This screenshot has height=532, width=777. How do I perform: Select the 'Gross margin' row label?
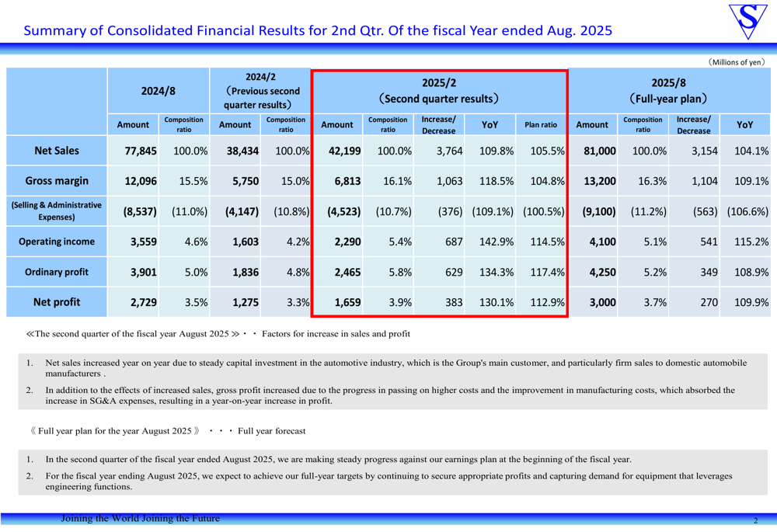57,181
